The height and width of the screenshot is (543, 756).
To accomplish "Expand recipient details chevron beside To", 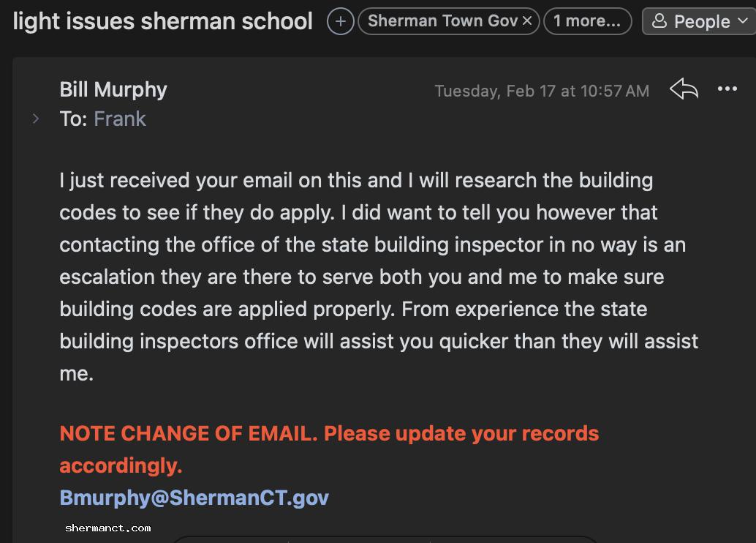I will (x=36, y=119).
